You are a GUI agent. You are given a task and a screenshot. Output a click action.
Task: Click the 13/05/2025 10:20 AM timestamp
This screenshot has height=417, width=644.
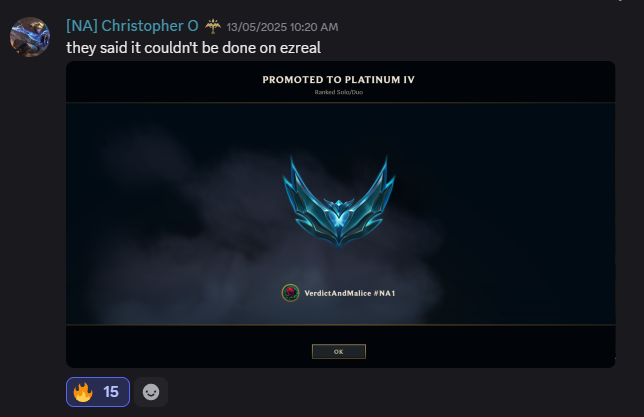click(x=282, y=27)
